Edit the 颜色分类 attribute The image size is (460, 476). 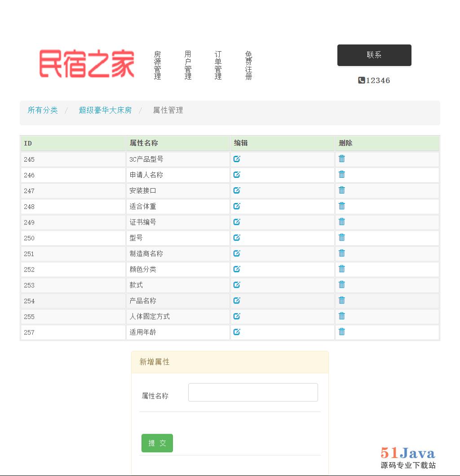[237, 269]
